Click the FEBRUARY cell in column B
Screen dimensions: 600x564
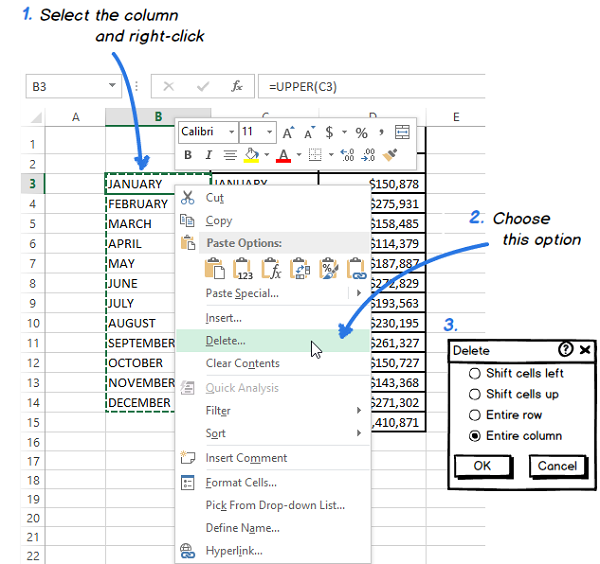[x=140, y=204]
